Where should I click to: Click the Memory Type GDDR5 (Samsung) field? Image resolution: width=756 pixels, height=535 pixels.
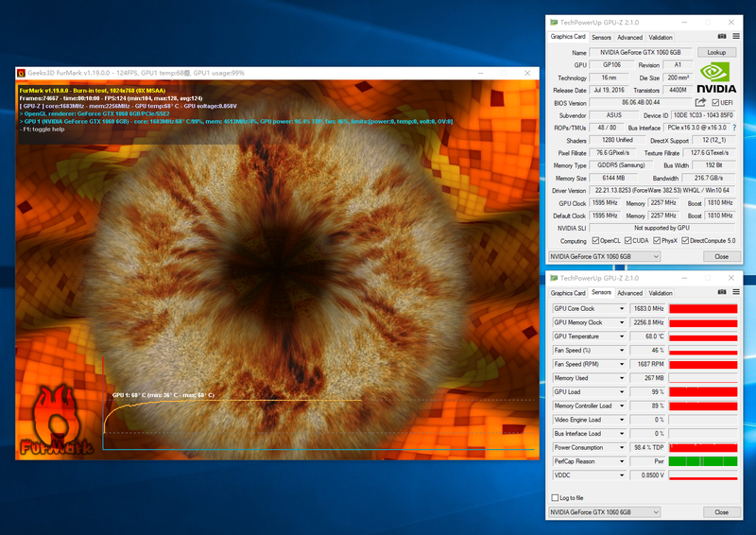coord(621,165)
